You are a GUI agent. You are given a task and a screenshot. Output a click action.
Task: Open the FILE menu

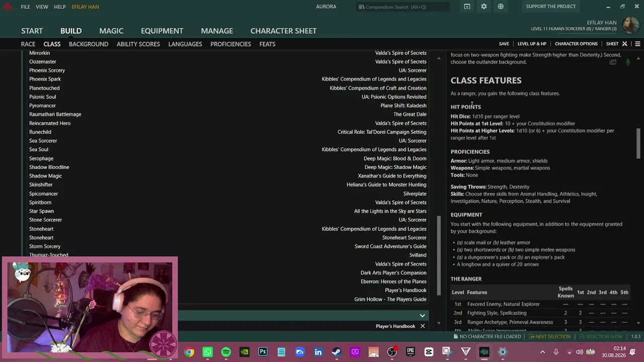click(25, 7)
